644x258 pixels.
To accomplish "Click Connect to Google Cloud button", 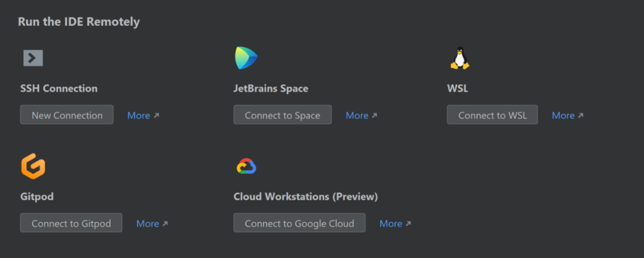I will [x=299, y=223].
